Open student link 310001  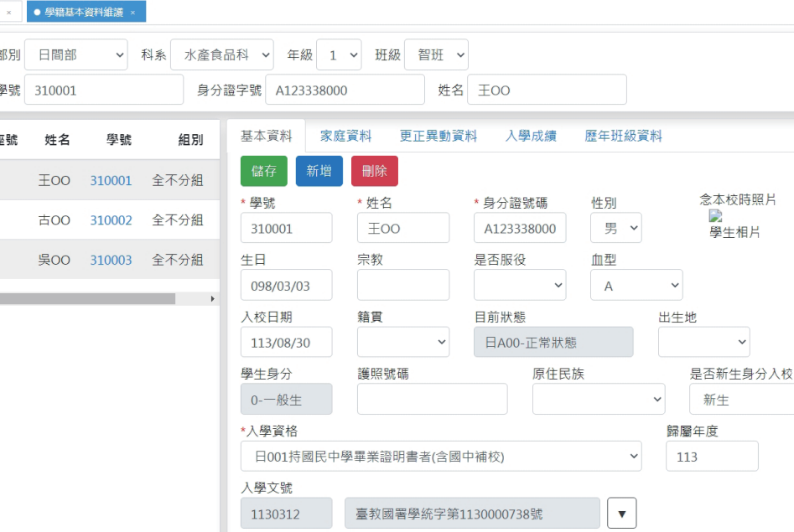[111, 181]
